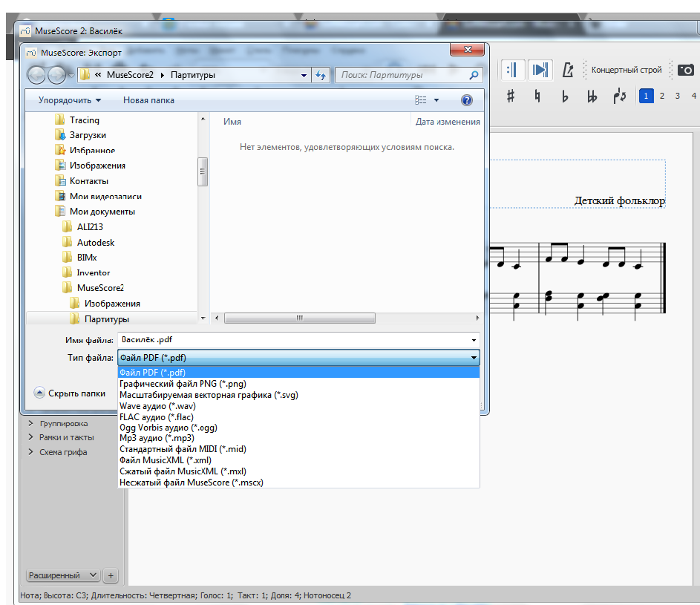
Task: Go forward in the export dialog
Action: click(56, 74)
